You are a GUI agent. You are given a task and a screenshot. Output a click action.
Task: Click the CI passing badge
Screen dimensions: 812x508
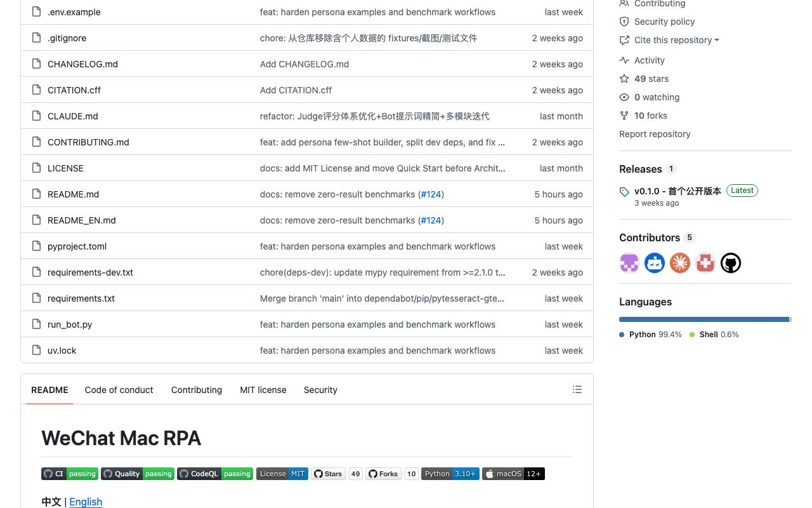(70, 474)
